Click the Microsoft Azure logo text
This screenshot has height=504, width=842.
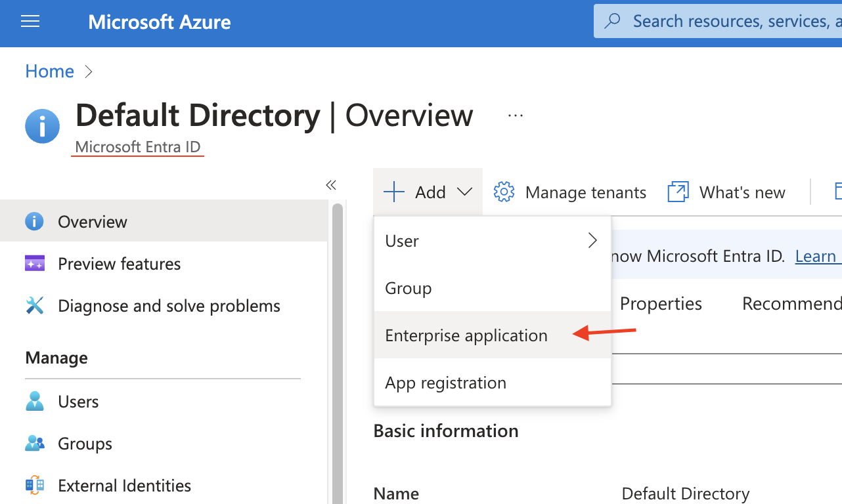(160, 22)
